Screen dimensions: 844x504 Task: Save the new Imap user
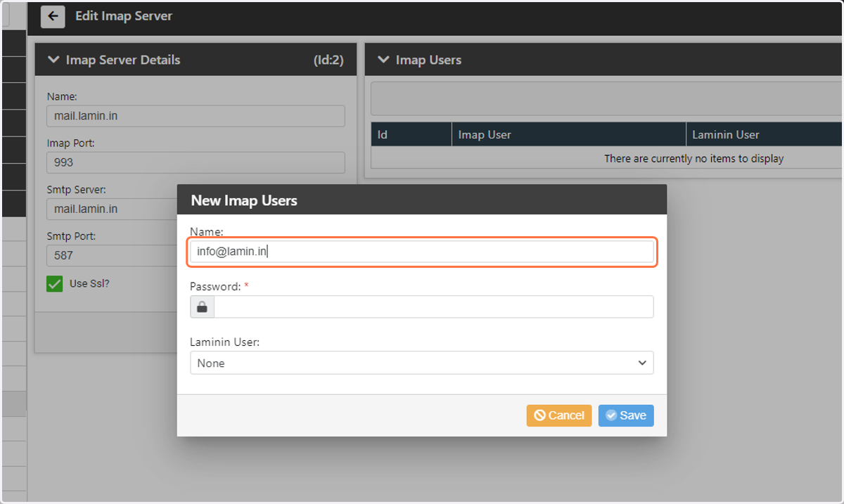626,415
